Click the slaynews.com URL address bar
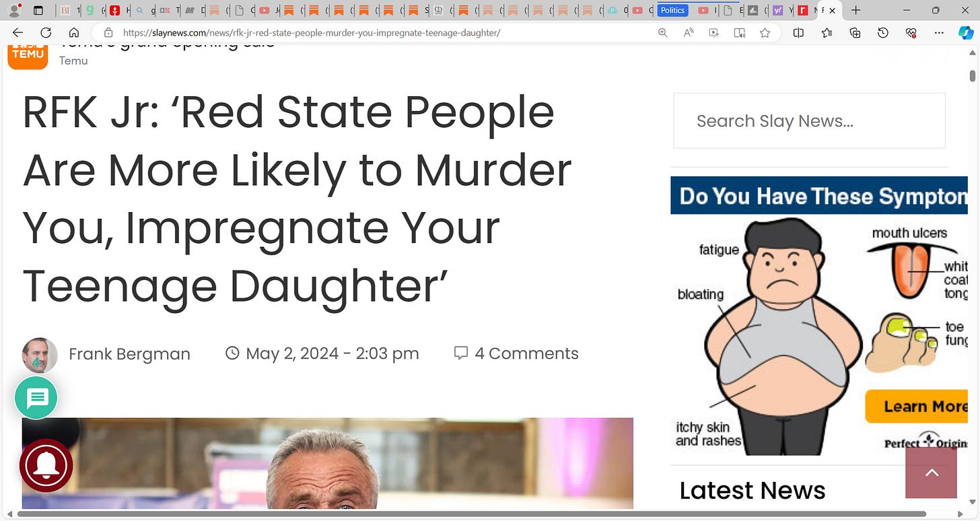 coord(312,32)
